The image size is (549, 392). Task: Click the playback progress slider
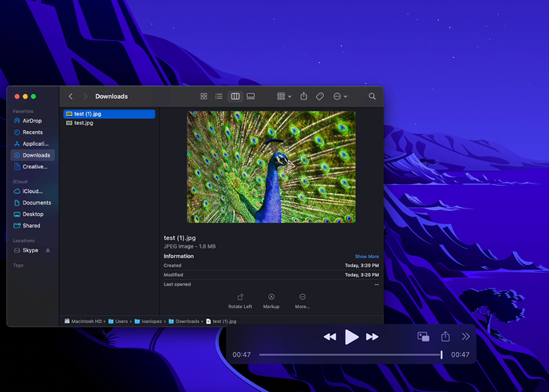[351, 354]
